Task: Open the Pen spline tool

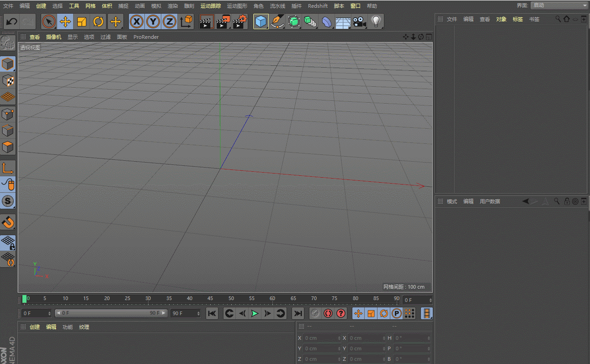Action: tap(277, 21)
